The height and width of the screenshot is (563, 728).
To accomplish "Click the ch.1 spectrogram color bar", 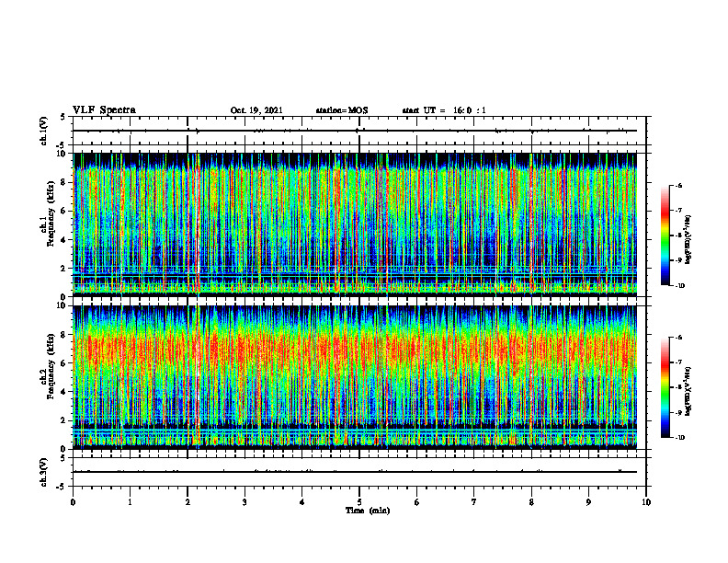I will (x=665, y=236).
